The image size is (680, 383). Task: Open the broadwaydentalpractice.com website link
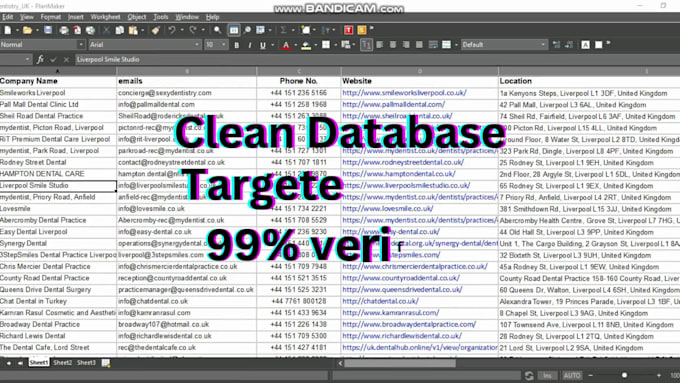tap(409, 324)
